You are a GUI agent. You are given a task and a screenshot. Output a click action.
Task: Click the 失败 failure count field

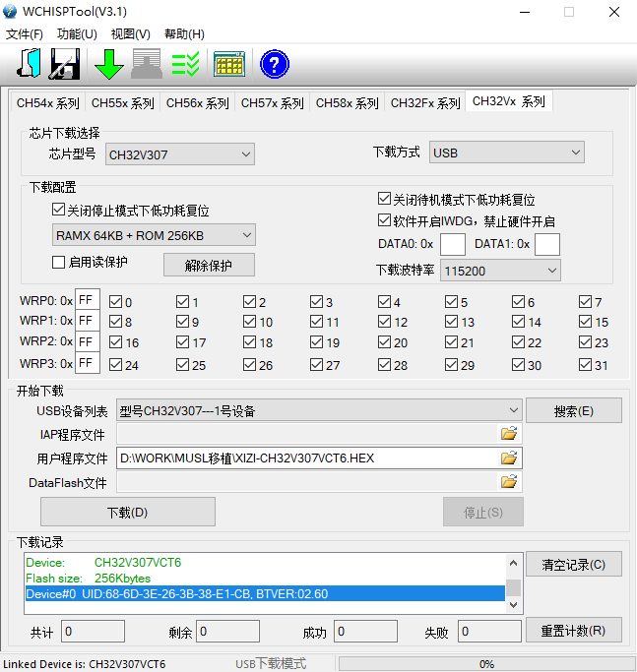[489, 632]
